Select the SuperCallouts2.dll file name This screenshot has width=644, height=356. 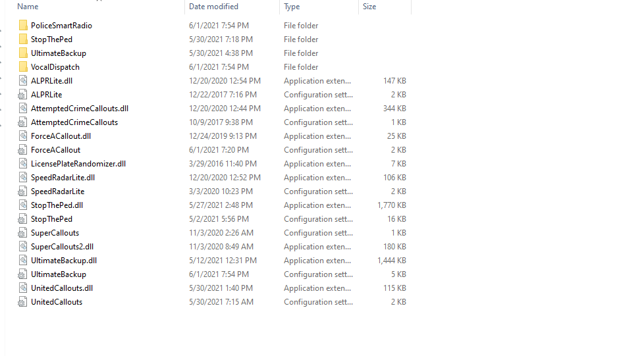[x=62, y=247]
